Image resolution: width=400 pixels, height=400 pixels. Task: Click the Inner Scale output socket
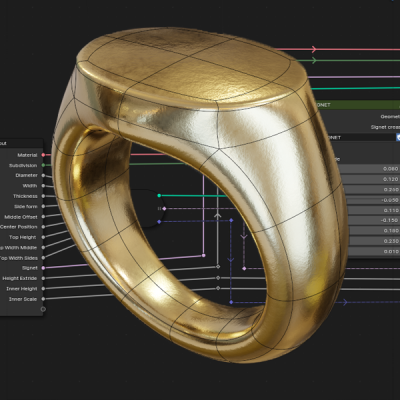43,299
